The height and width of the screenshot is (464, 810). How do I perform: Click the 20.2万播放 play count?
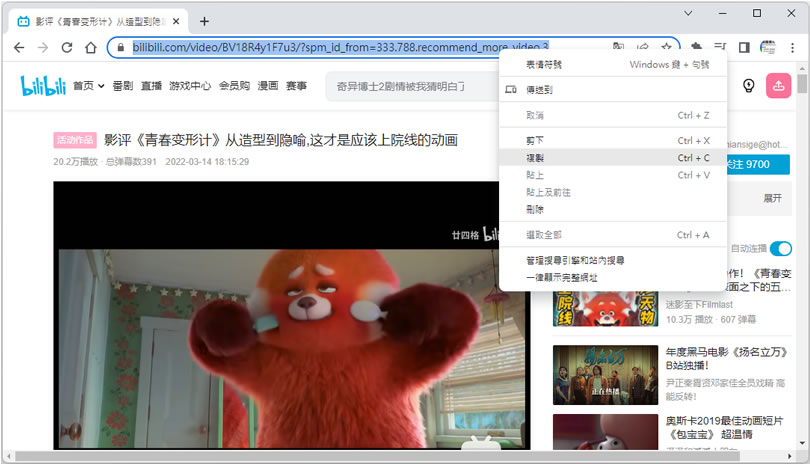[75, 162]
